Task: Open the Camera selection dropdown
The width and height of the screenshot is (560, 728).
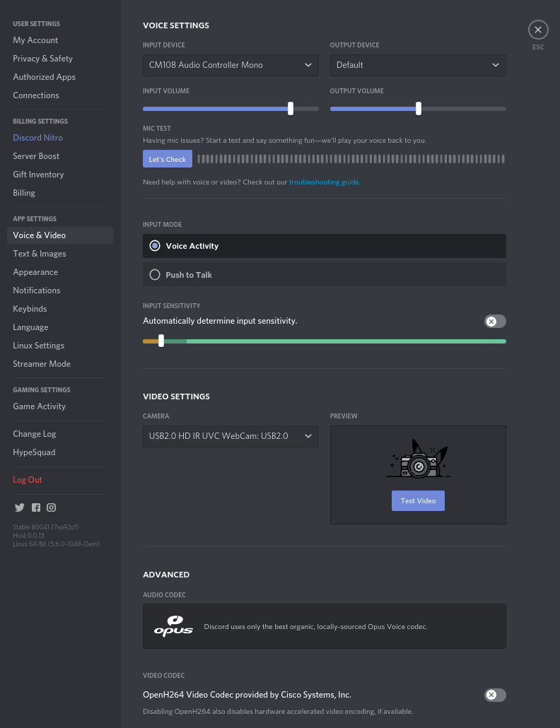Action: 231,436
